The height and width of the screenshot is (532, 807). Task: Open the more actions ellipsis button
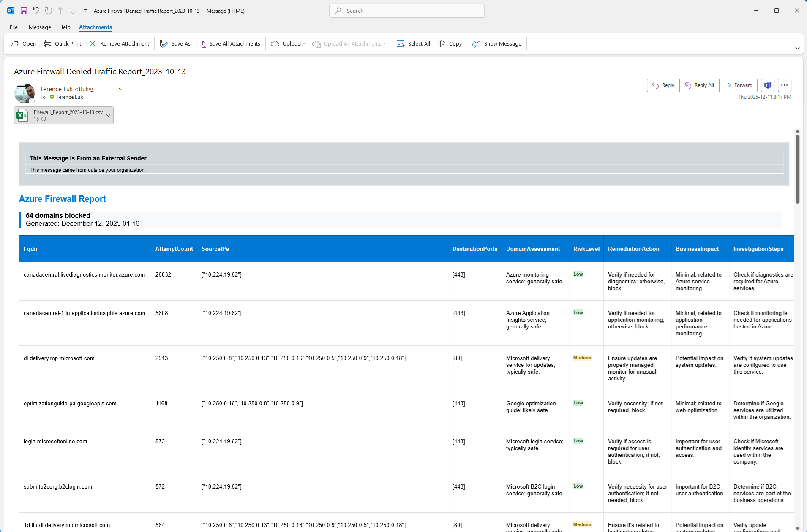[784, 85]
